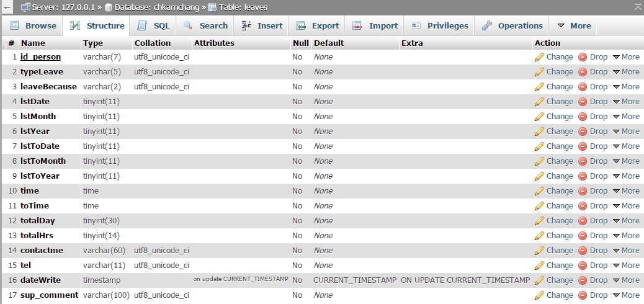The width and height of the screenshot is (644, 304).
Task: Click Drop link for sup_comment
Action: click(x=599, y=295)
